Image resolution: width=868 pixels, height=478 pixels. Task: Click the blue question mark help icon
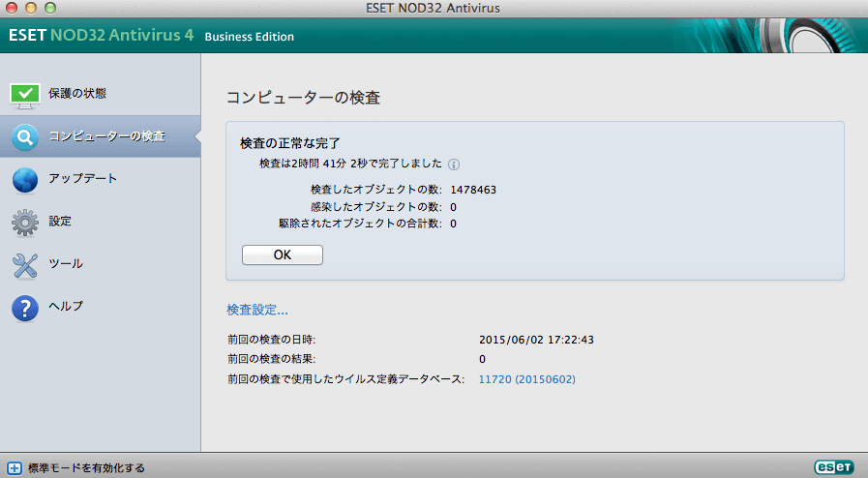pos(25,308)
